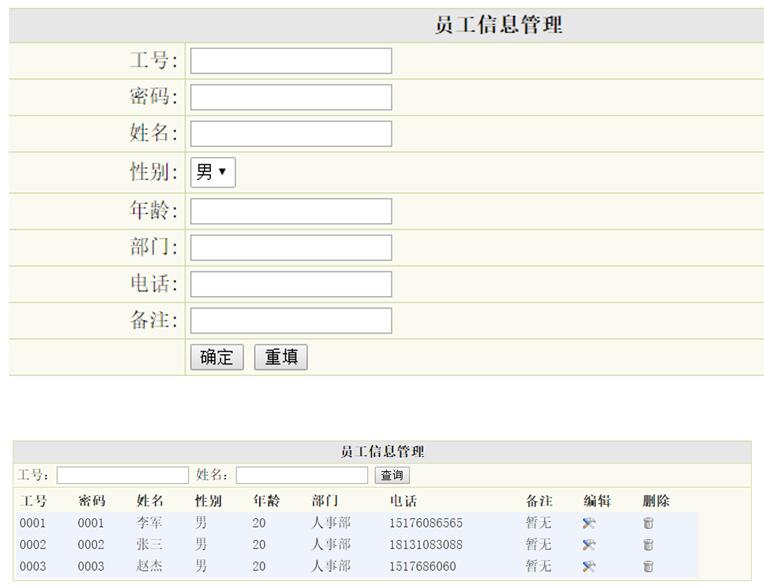Focus the 工号 field in the form
764x588 pixels.
291,61
